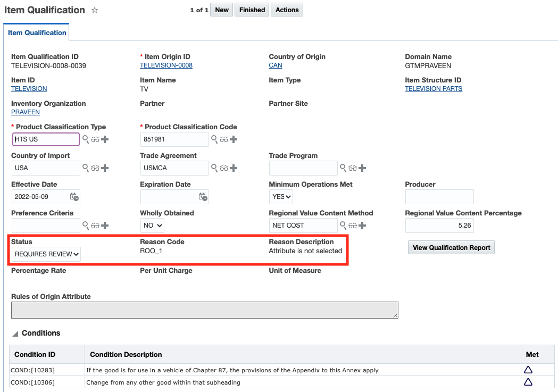Image resolution: width=558 pixels, height=392 pixels.
Task: Open the Status dropdown showing REQUIRES REVIEW
Action: [x=47, y=254]
